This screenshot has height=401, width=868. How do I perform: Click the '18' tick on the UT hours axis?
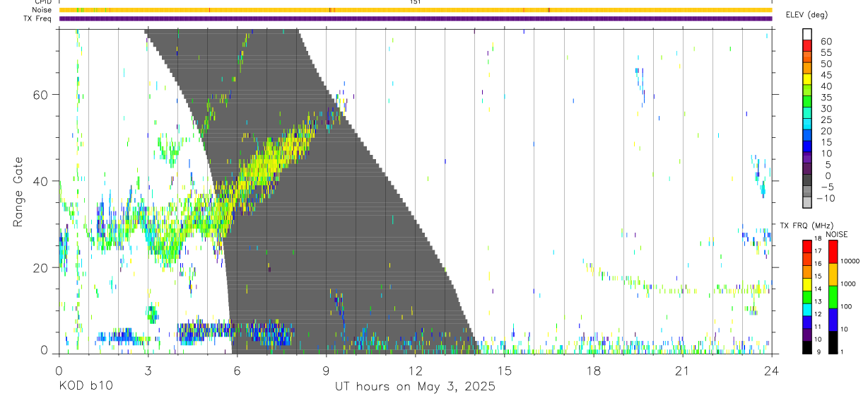594,370
